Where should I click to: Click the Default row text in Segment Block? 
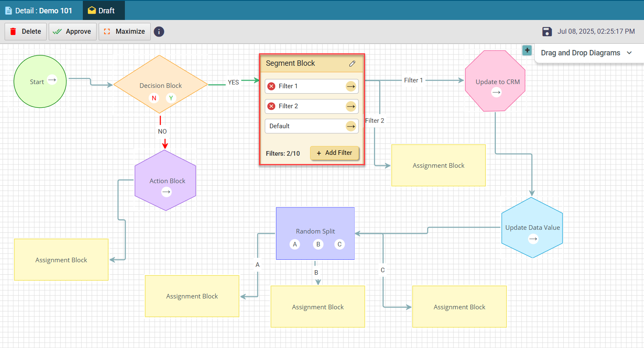pyautogui.click(x=279, y=126)
